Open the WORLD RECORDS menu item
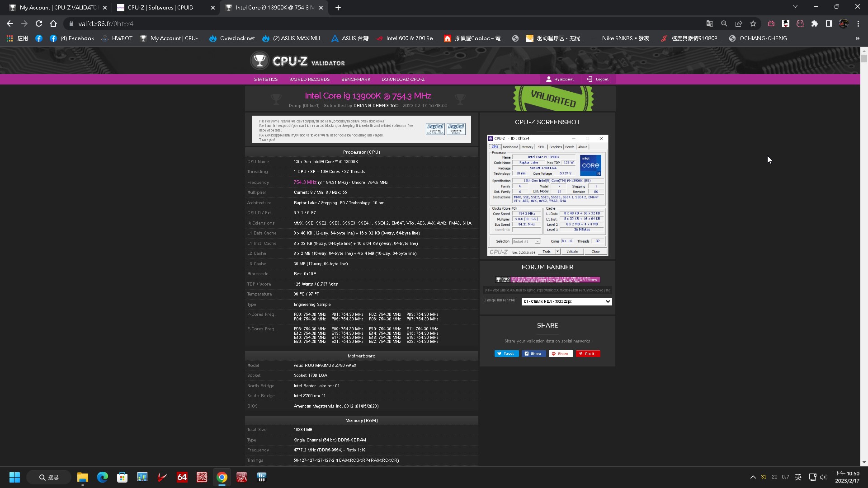Screen dimensions: 868x488 coord(309,79)
